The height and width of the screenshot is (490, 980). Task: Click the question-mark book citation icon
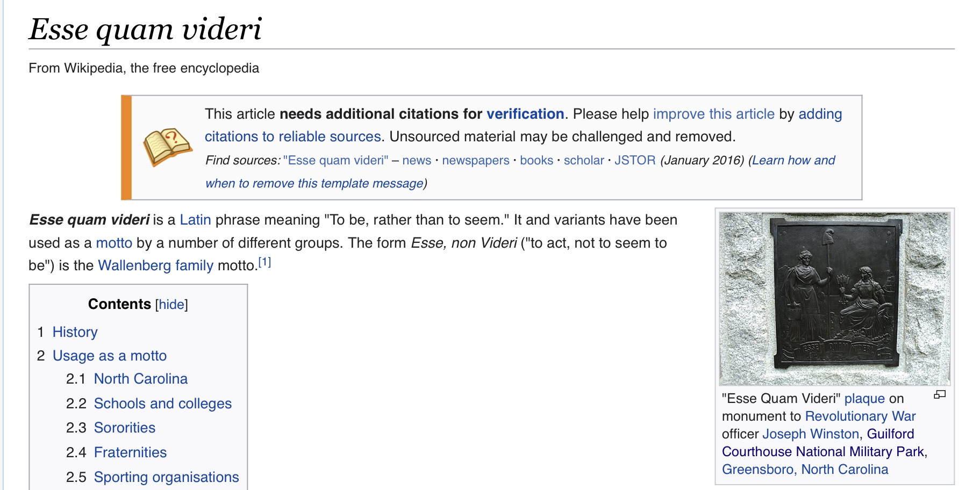pos(167,146)
